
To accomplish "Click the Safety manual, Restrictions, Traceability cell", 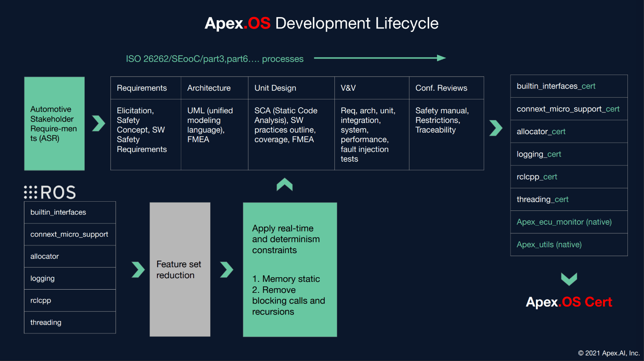I will coord(447,134).
